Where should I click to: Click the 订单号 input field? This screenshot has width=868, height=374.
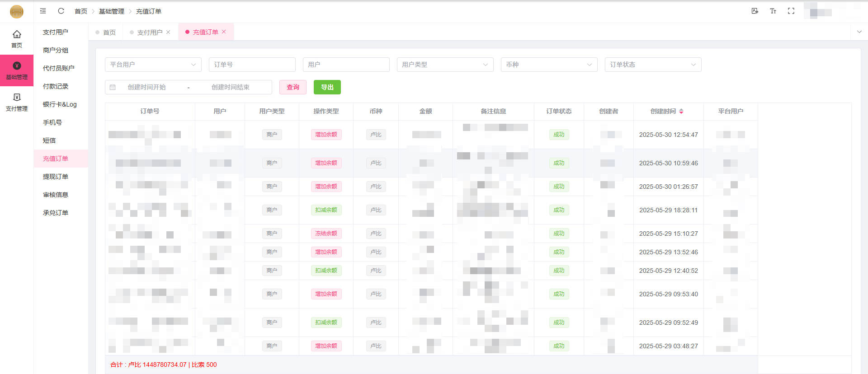point(252,65)
